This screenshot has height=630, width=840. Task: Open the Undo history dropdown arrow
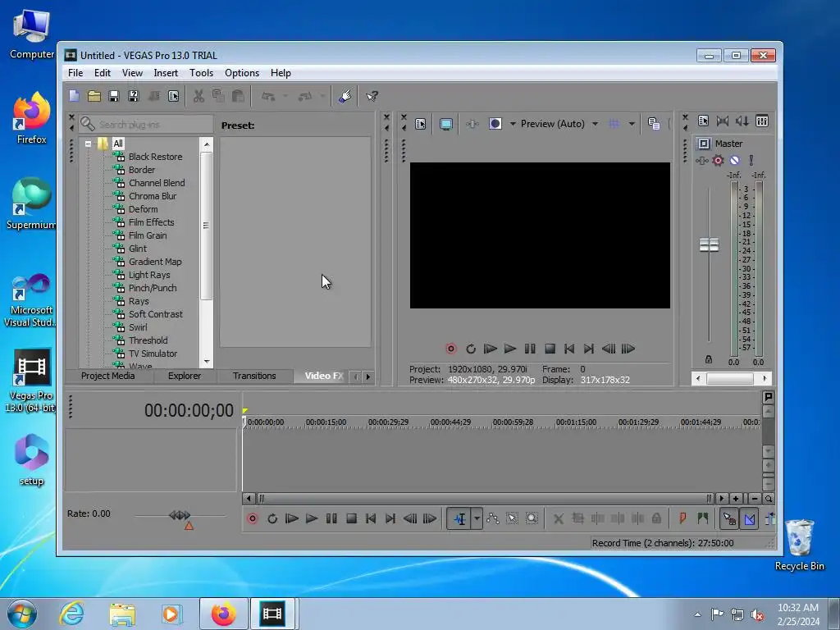tap(285, 97)
